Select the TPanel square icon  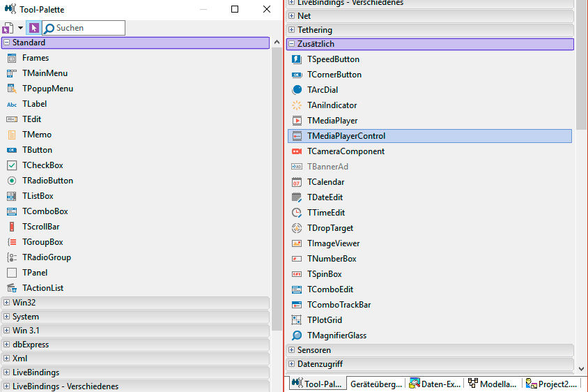[x=12, y=273]
